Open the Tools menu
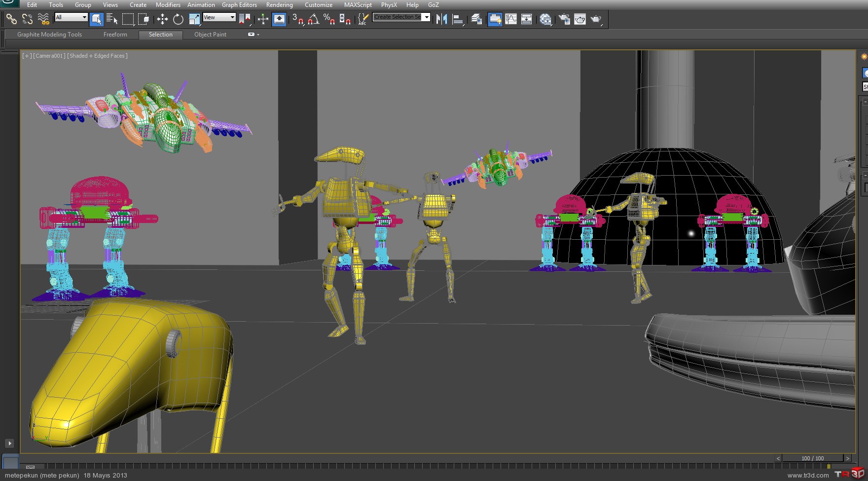The image size is (868, 481). tap(56, 4)
